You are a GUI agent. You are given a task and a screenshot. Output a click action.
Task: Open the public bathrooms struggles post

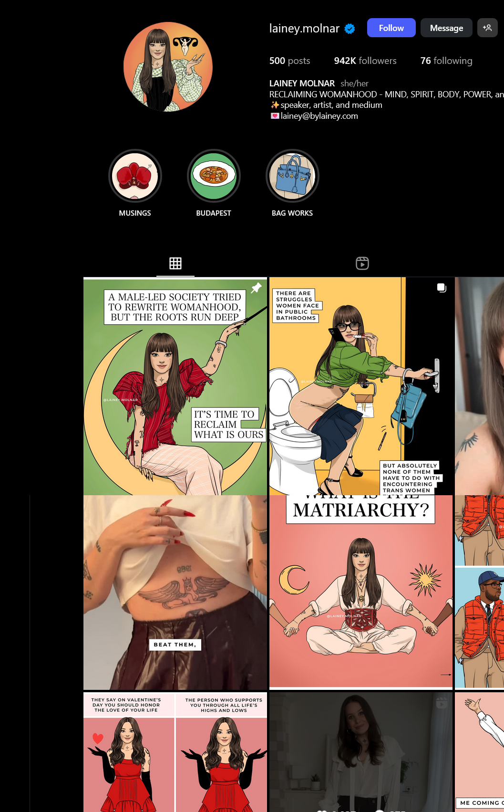point(361,386)
